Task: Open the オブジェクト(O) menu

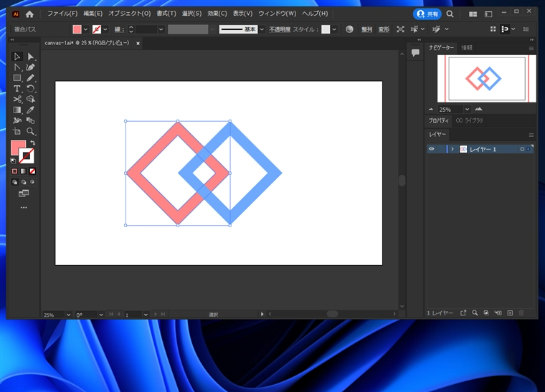Action: pos(129,14)
